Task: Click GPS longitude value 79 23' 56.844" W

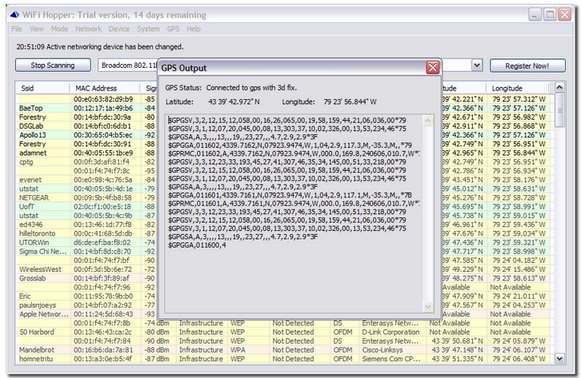Action: pos(350,102)
